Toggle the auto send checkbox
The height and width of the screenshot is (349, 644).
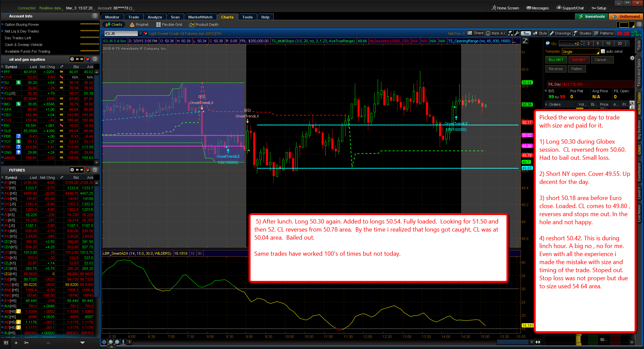click(603, 51)
